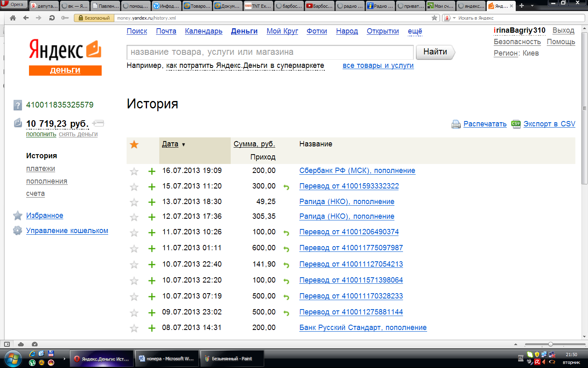Viewport: 588px width, 368px height.
Task: Click reply arrow for transfer from 410011775097987
Action: [x=286, y=249]
